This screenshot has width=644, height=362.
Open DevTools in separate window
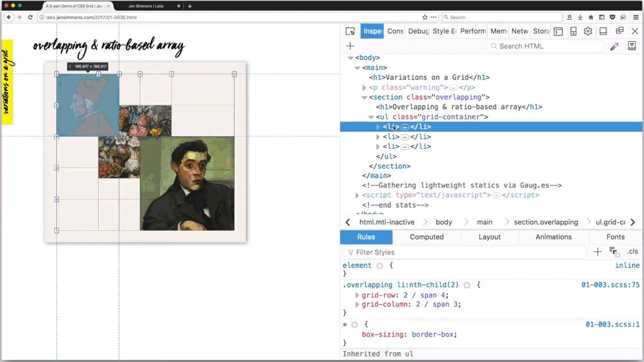coord(620,31)
